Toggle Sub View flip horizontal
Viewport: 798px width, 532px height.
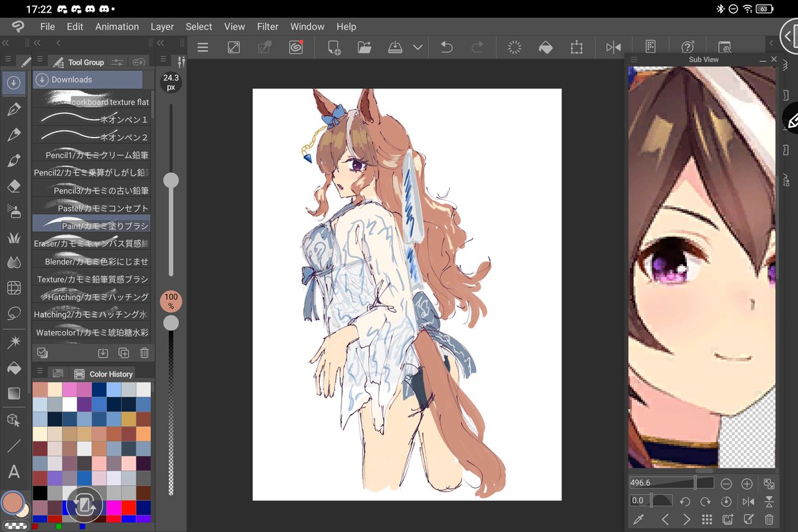[x=748, y=501]
